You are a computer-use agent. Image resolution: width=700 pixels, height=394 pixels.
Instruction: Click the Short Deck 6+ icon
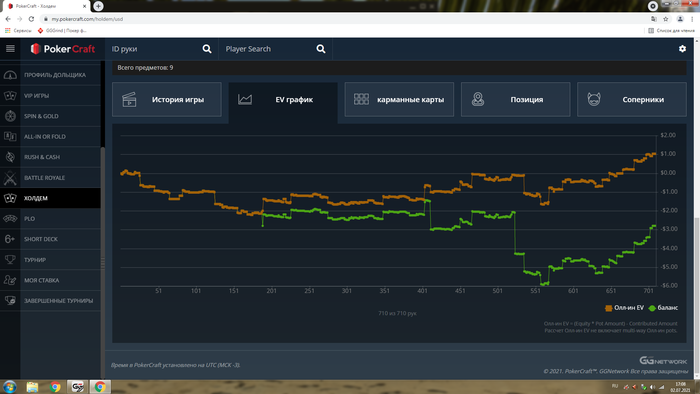click(10, 239)
